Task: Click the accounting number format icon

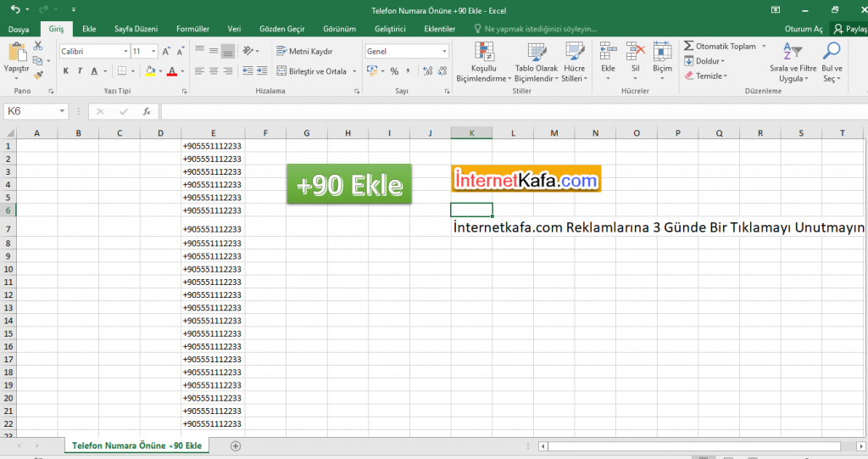Action: pyautogui.click(x=372, y=71)
